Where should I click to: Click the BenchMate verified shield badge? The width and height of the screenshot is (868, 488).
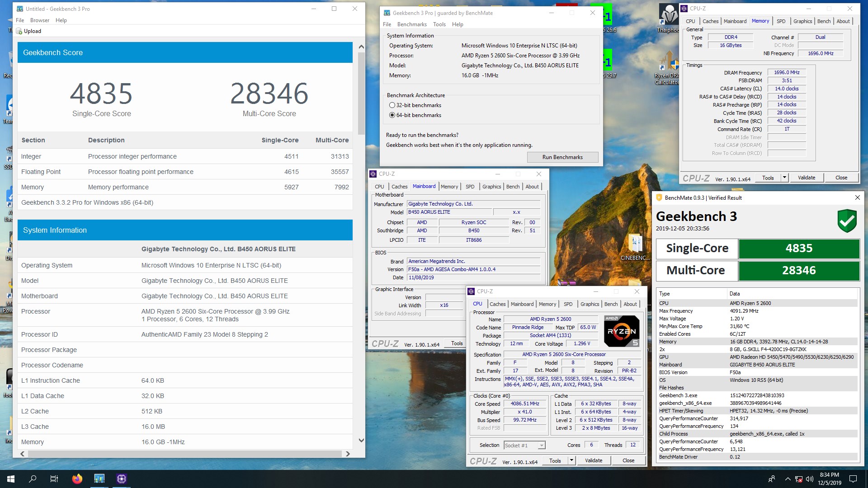(x=846, y=221)
